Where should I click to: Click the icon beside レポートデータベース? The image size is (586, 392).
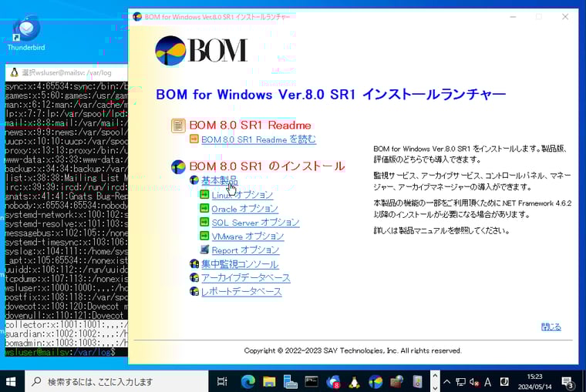194,291
